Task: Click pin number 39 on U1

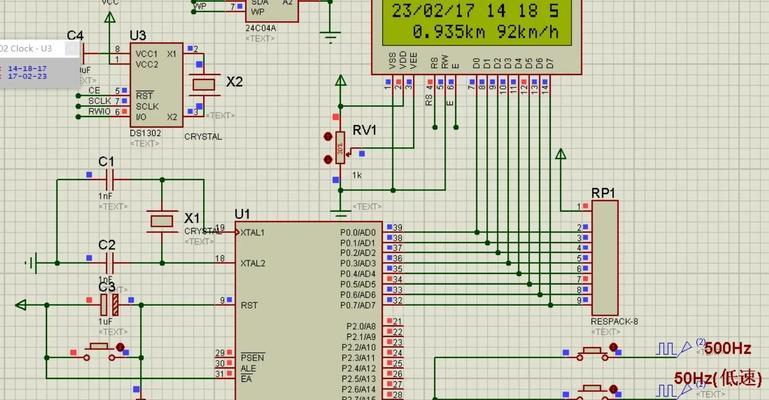Action: pos(398,227)
